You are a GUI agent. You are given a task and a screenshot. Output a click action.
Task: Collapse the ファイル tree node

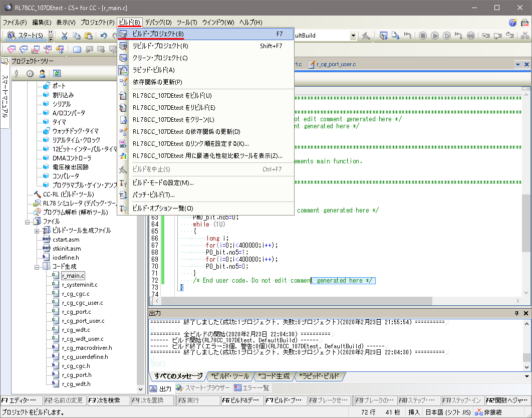pyautogui.click(x=28, y=222)
